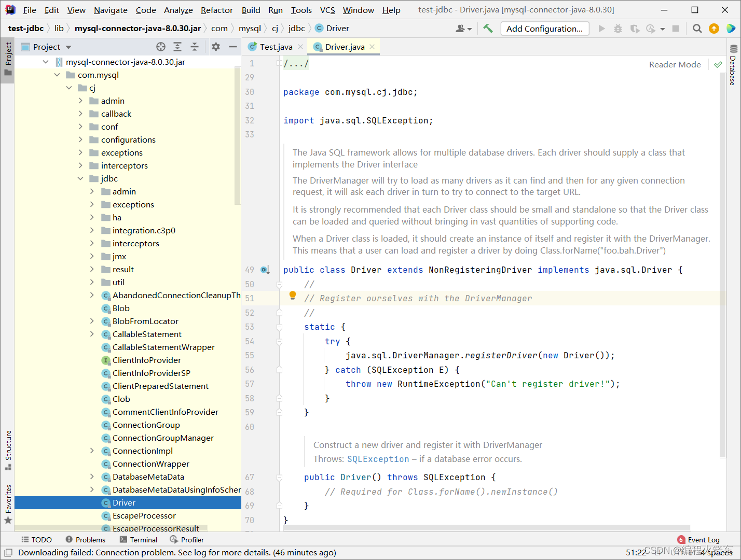This screenshot has height=560, width=741.
Task: Collapse the cj folder node
Action: point(69,88)
